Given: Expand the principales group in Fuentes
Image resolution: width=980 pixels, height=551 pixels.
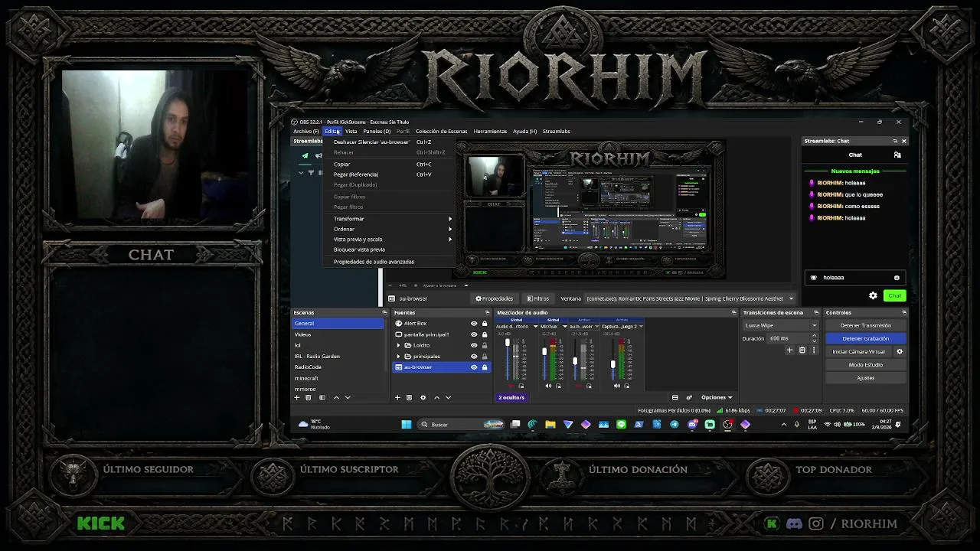Looking at the screenshot, I should [x=398, y=357].
